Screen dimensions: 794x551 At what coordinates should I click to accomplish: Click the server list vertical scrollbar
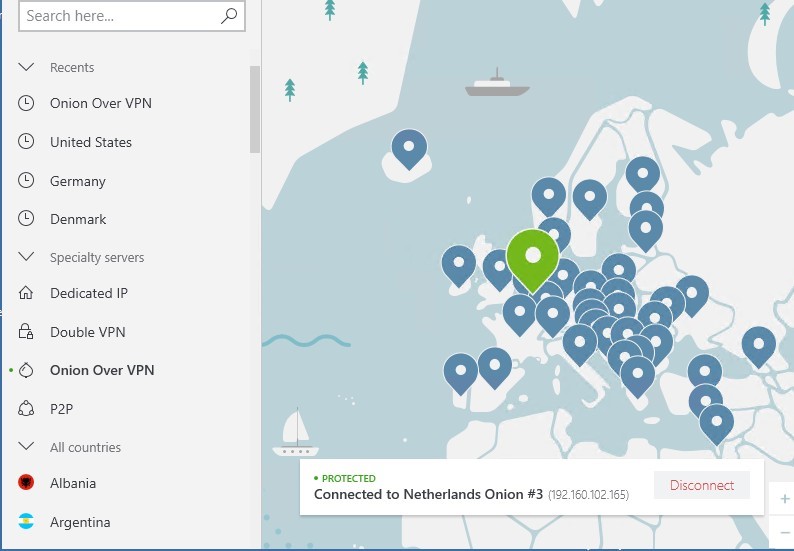(x=255, y=108)
